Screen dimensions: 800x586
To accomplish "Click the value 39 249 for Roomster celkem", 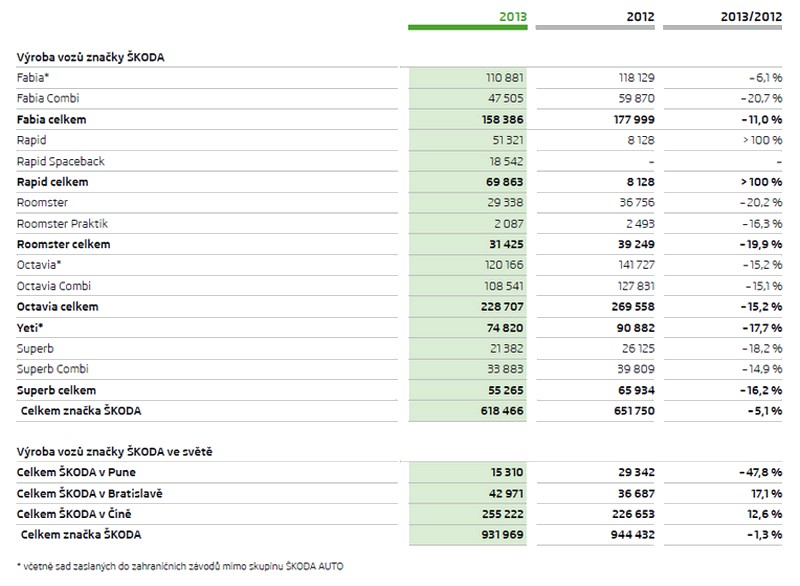I will pos(636,244).
